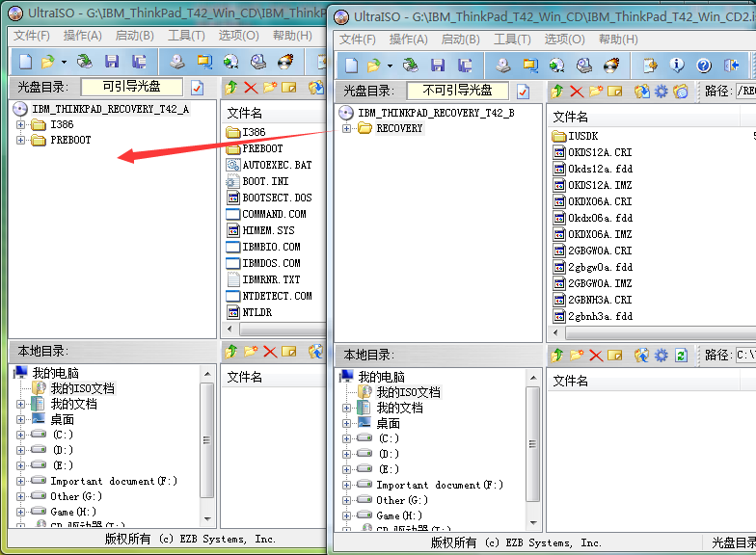Expand the I386 folder in the tree
This screenshot has width=756, height=555.
(x=21, y=124)
